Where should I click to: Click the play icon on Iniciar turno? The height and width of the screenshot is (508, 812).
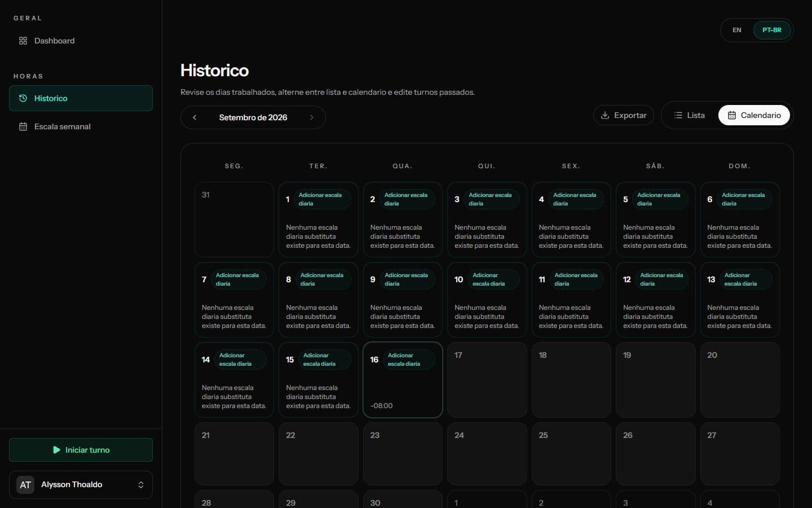[x=56, y=450]
